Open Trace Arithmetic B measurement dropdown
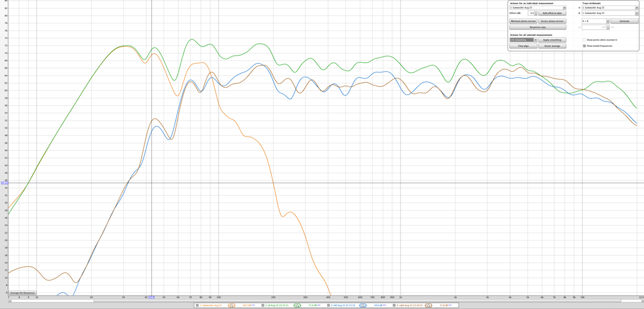The width and height of the screenshot is (644, 309). pyautogui.click(x=610, y=13)
